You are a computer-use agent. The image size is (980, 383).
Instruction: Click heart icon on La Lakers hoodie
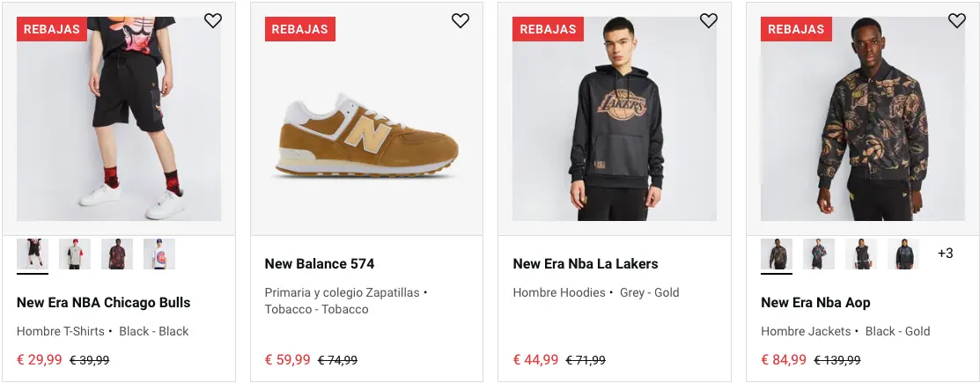click(709, 21)
